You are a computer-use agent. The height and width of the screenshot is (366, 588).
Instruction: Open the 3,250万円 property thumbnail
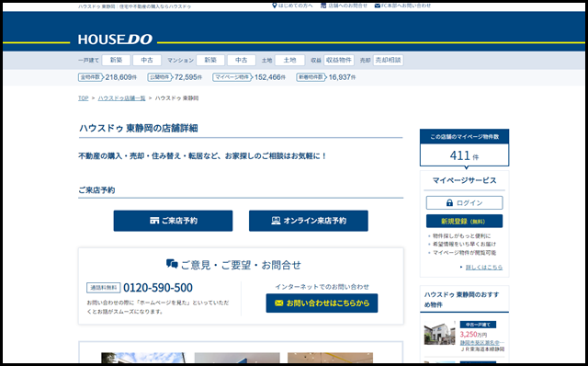pyautogui.click(x=439, y=333)
